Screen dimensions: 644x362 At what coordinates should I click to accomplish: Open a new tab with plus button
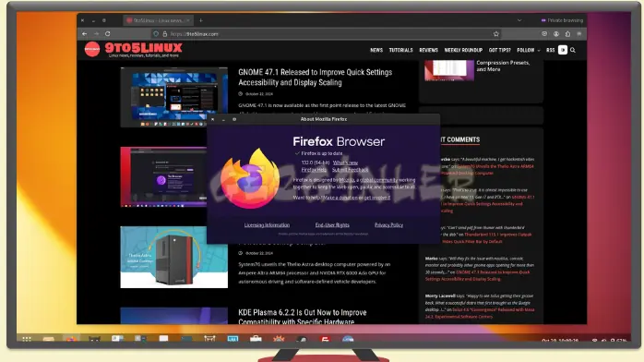point(201,20)
